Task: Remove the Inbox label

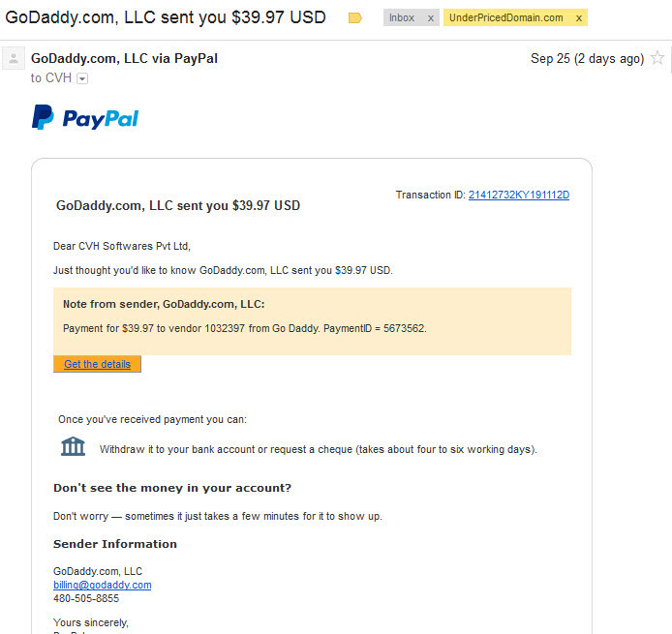Action: click(431, 18)
